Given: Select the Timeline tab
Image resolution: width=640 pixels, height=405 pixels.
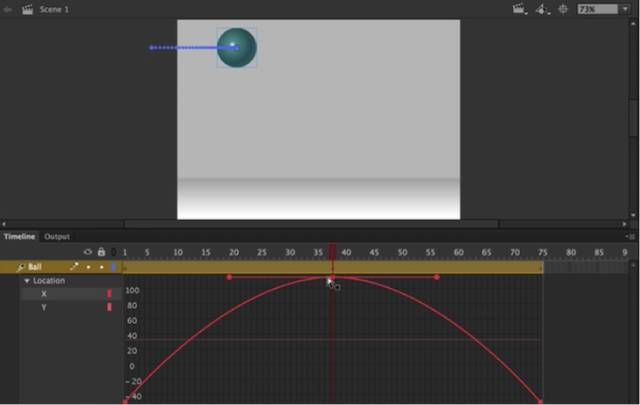Looking at the screenshot, I should pos(19,237).
